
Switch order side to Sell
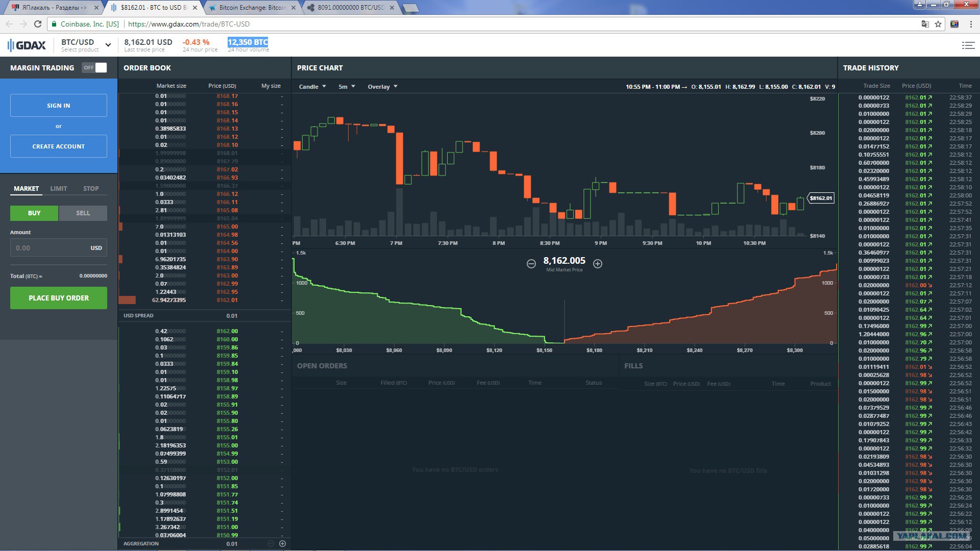click(x=83, y=213)
